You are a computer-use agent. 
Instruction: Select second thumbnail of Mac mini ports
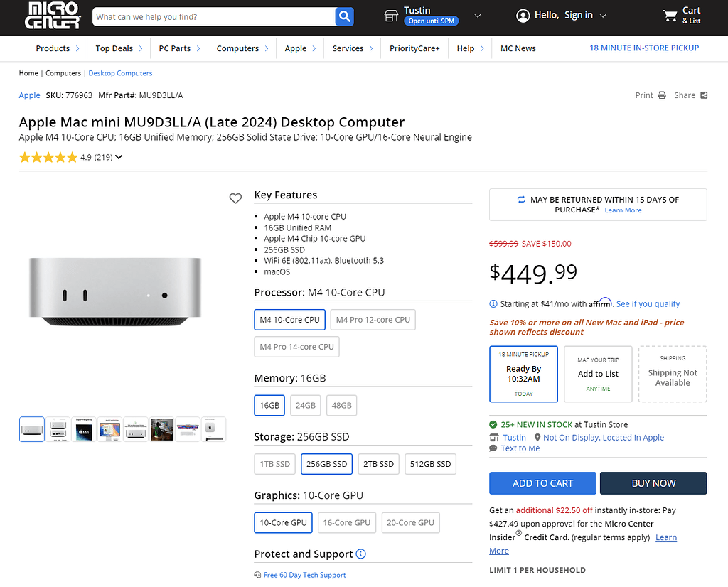point(58,429)
